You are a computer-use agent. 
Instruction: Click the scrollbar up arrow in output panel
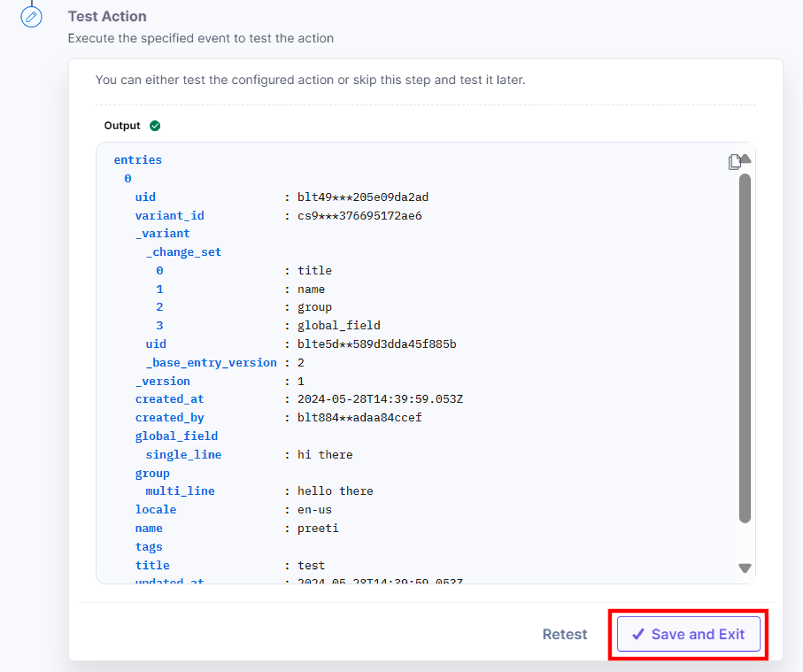(746, 158)
